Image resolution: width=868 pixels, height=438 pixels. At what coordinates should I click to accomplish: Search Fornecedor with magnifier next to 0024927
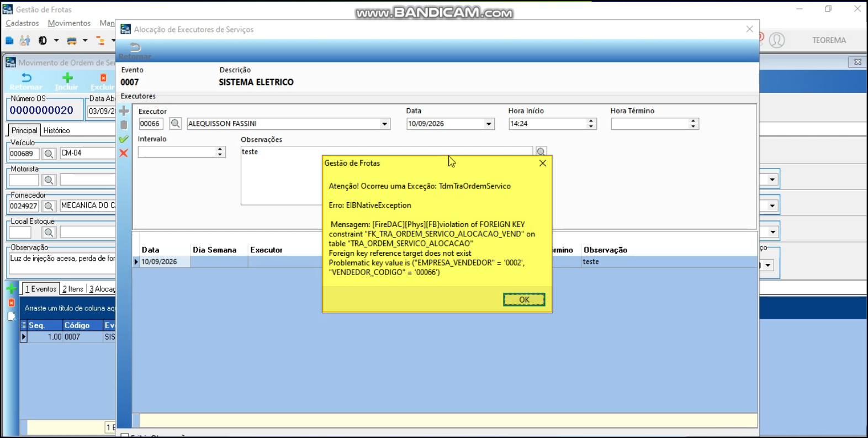coord(49,206)
